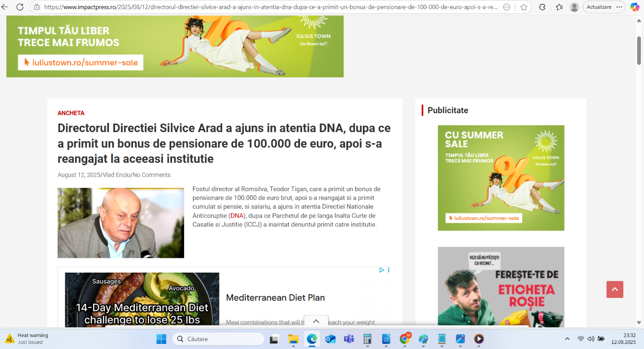The height and width of the screenshot is (349, 644).
Task: Open the Favorites list icon
Action: [x=559, y=7]
